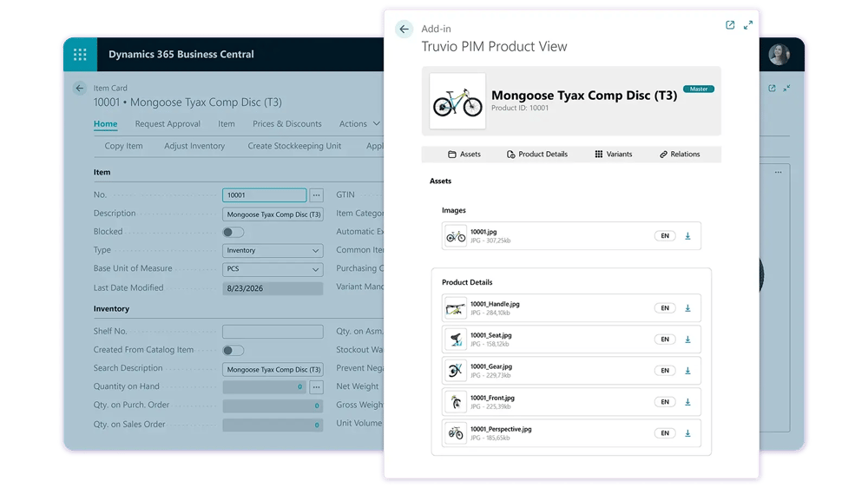Click the Search Description field

273,369
